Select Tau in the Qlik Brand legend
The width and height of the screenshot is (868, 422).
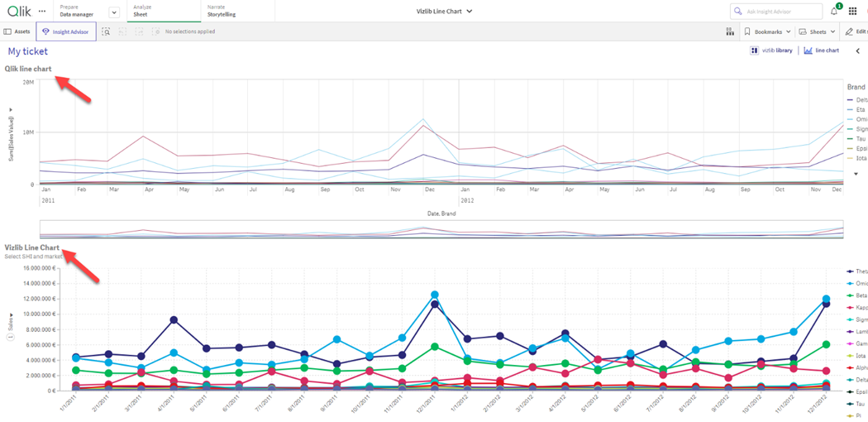point(856,138)
